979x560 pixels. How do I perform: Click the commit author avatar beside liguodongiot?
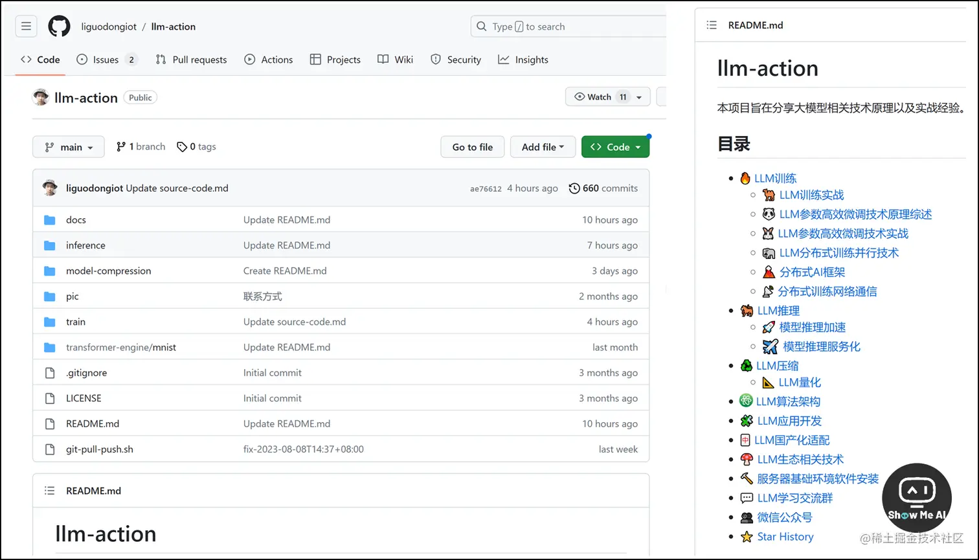coord(50,188)
